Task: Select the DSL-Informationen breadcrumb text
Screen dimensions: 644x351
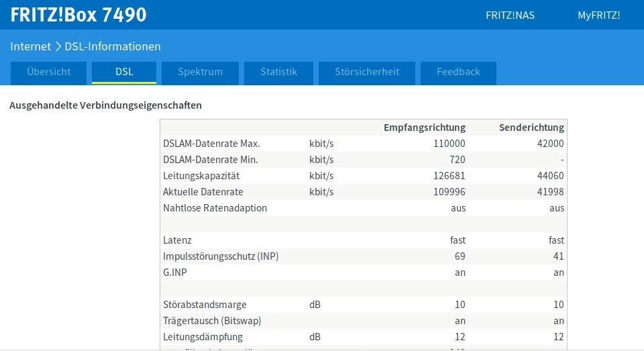Action: (x=113, y=47)
